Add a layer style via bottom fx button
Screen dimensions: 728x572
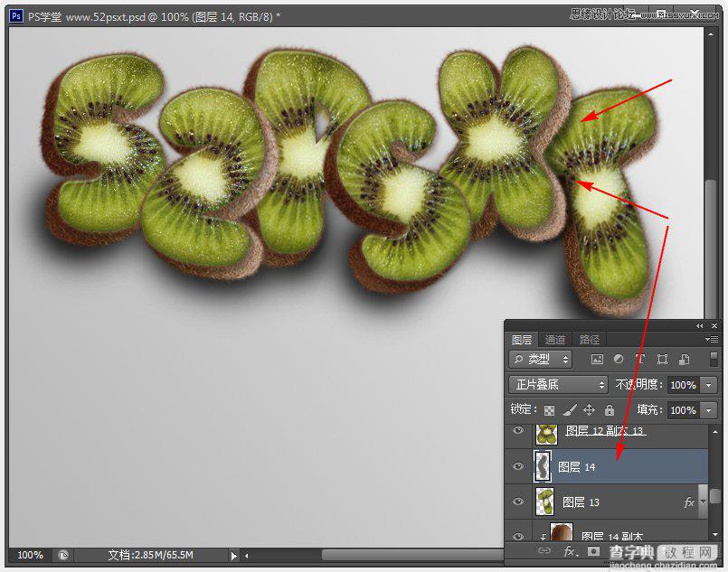pyautogui.click(x=570, y=551)
